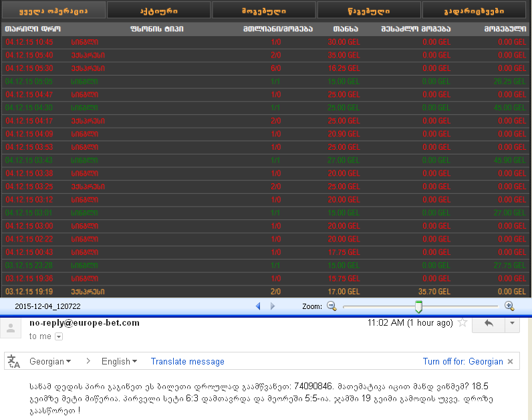Screen dimensions: 532x420
Task: Click the rightmost won column header
Action: [x=505, y=29]
